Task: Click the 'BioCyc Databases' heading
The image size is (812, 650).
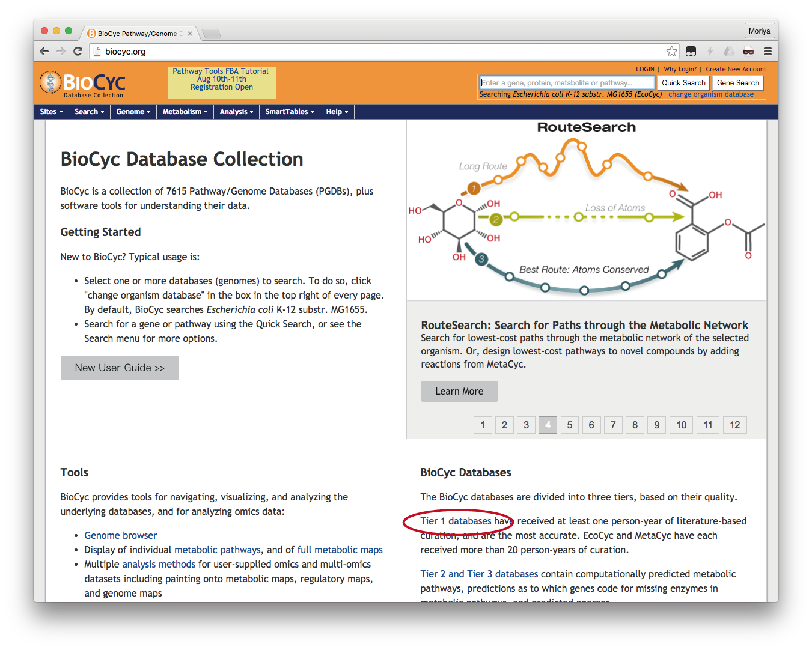Action: point(466,472)
